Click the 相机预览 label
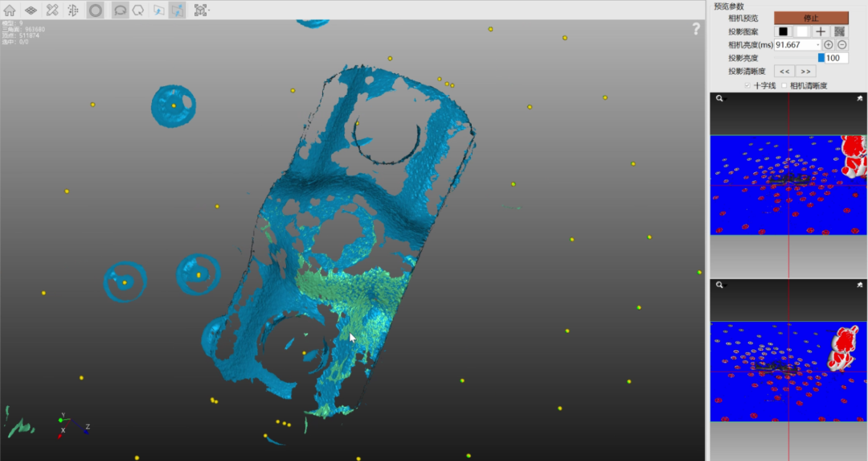Viewport: 868px width, 461px height. pyautogui.click(x=743, y=19)
